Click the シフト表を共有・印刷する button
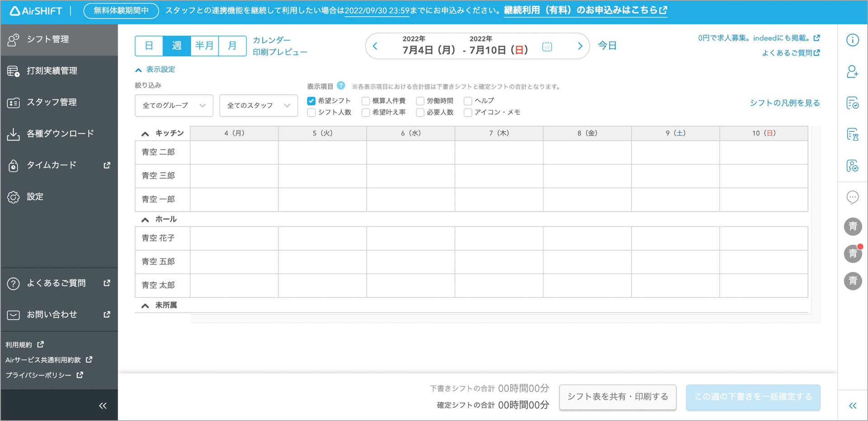 (617, 397)
